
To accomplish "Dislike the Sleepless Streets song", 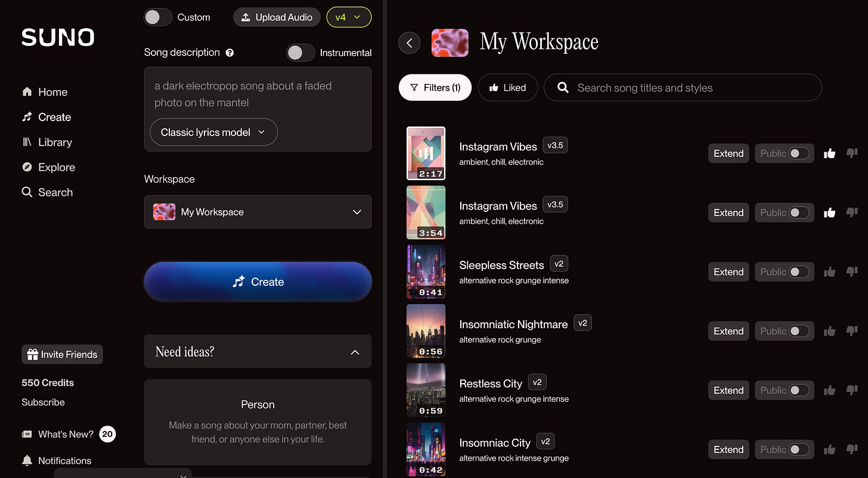I will (x=852, y=272).
